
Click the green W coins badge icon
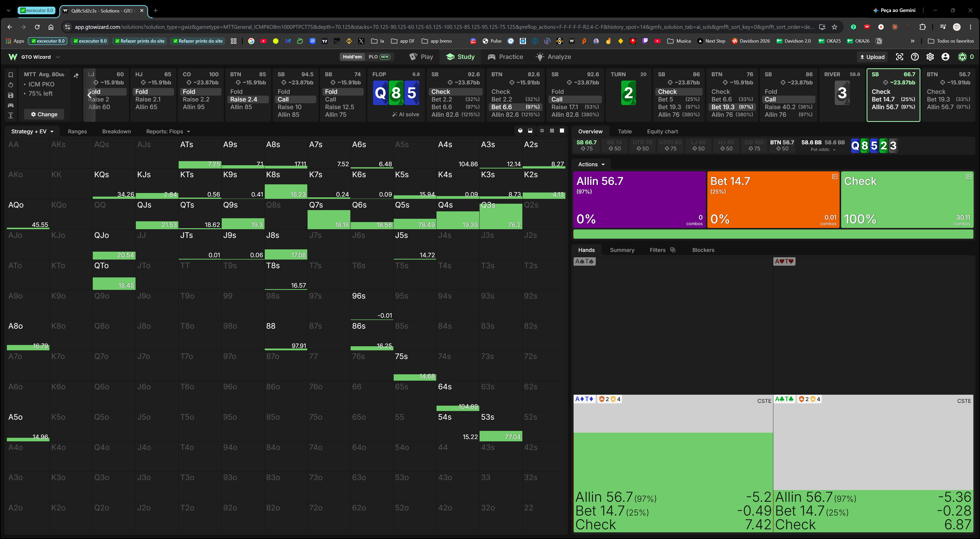point(962,57)
